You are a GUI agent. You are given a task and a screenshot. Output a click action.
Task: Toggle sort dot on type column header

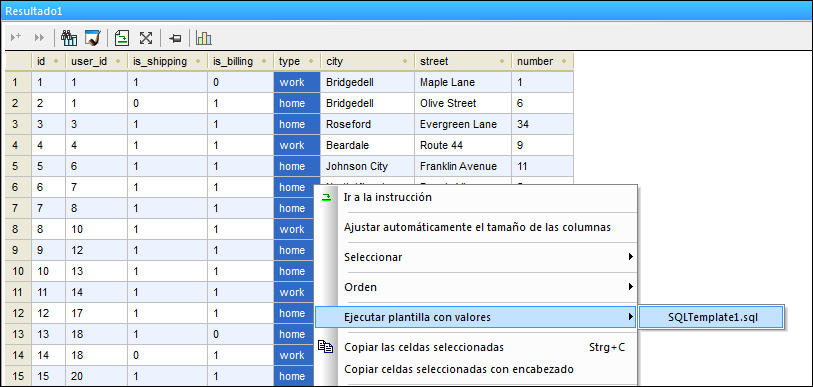point(311,61)
